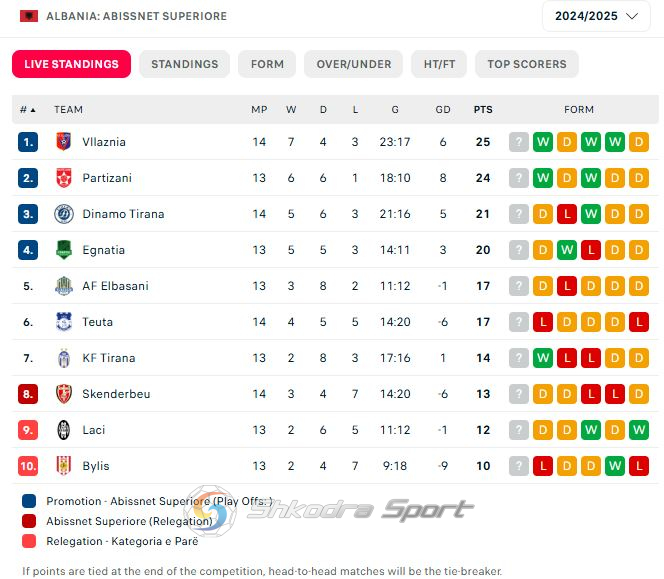Image resolution: width=664 pixels, height=579 pixels.
Task: Click the Laci club logo icon
Action: (64, 429)
